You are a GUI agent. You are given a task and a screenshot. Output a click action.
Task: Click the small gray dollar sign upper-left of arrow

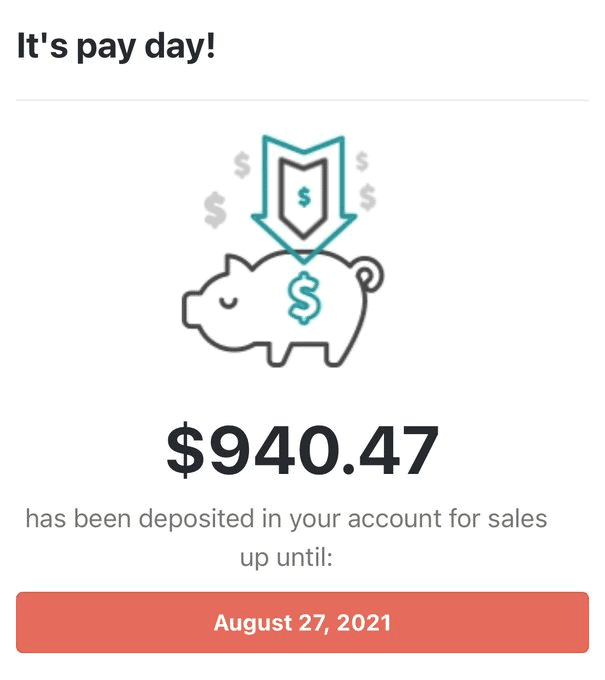(241, 163)
